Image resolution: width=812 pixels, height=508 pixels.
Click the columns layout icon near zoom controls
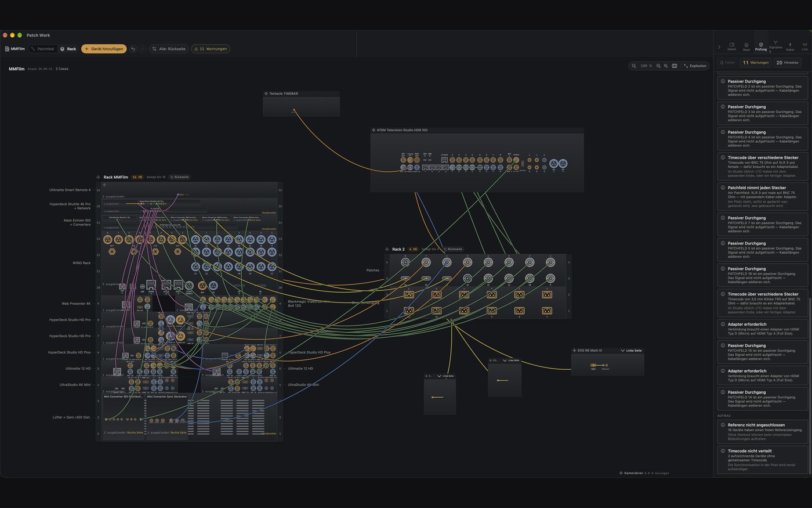point(674,66)
